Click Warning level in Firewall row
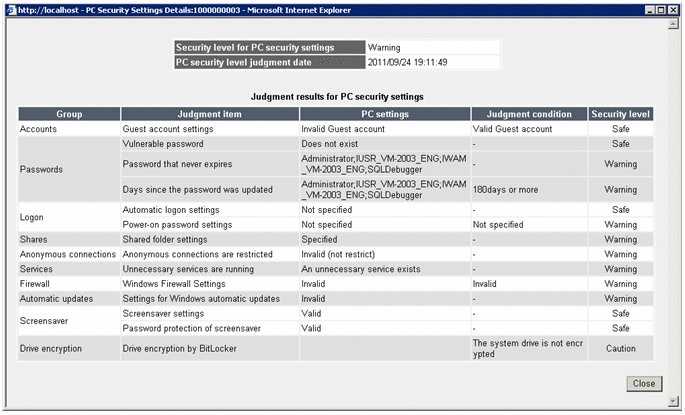The height and width of the screenshot is (415, 685). (x=620, y=284)
